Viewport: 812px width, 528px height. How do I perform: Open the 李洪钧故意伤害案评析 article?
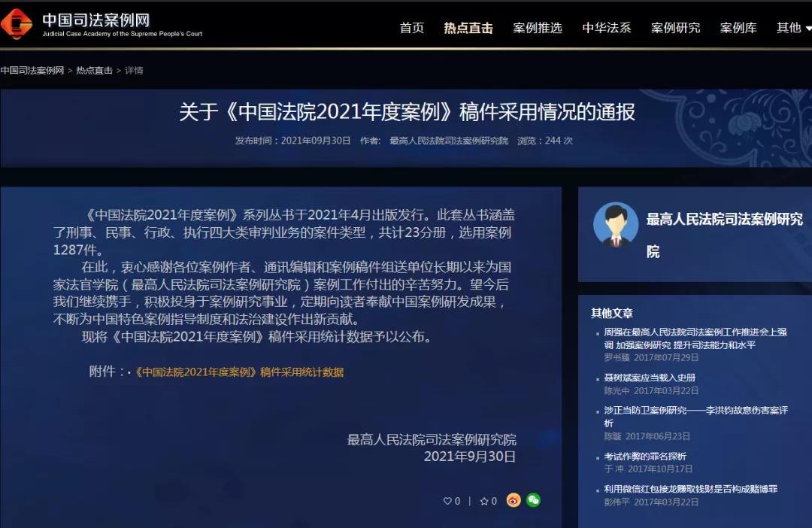(695, 417)
